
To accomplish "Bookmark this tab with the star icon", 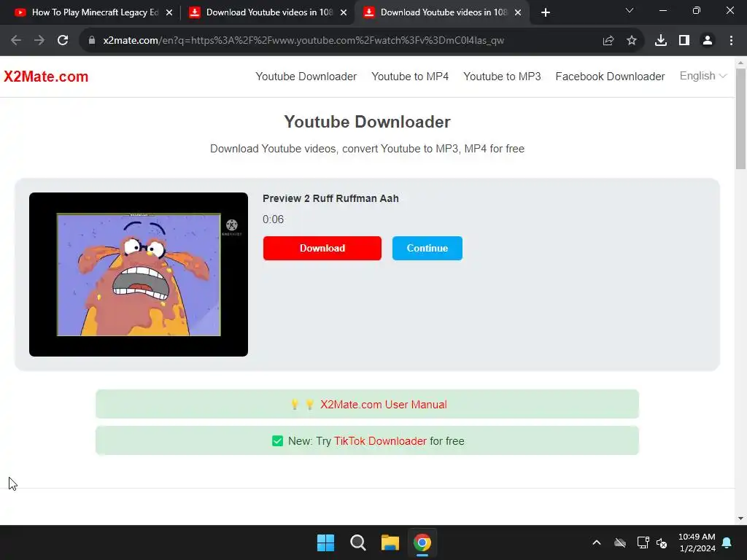I will coord(632,41).
